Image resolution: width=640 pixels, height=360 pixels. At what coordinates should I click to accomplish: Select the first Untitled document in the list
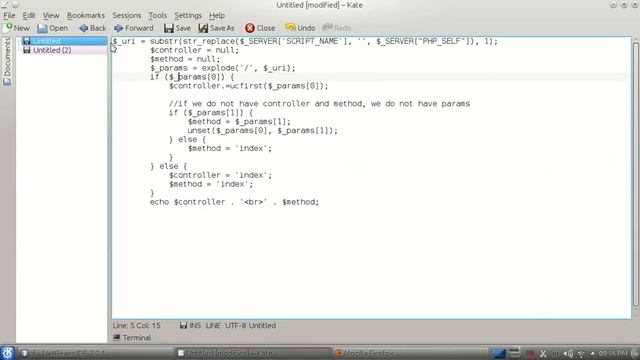pos(64,41)
